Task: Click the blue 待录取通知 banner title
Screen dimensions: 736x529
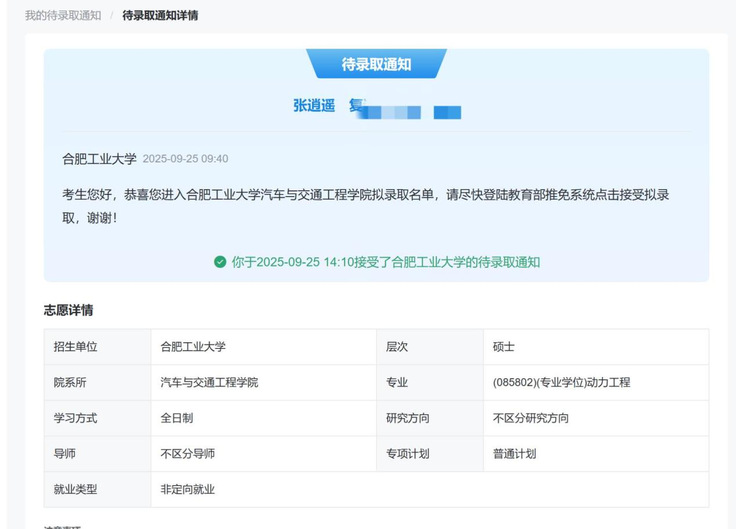Action: click(376, 64)
